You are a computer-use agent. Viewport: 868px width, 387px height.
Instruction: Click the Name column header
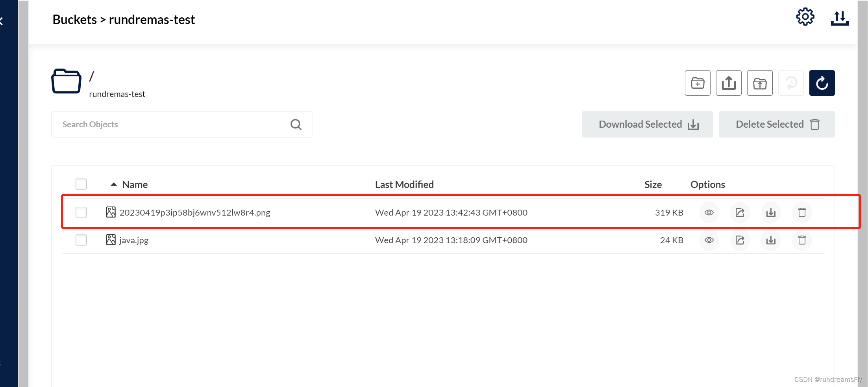[x=135, y=184]
